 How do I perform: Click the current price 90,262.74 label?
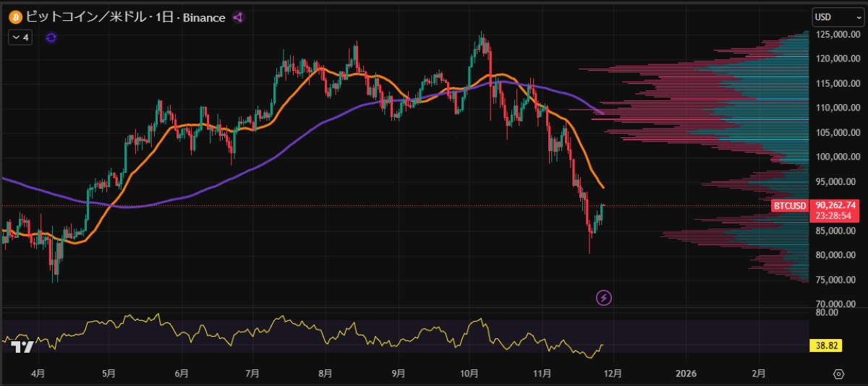point(835,205)
